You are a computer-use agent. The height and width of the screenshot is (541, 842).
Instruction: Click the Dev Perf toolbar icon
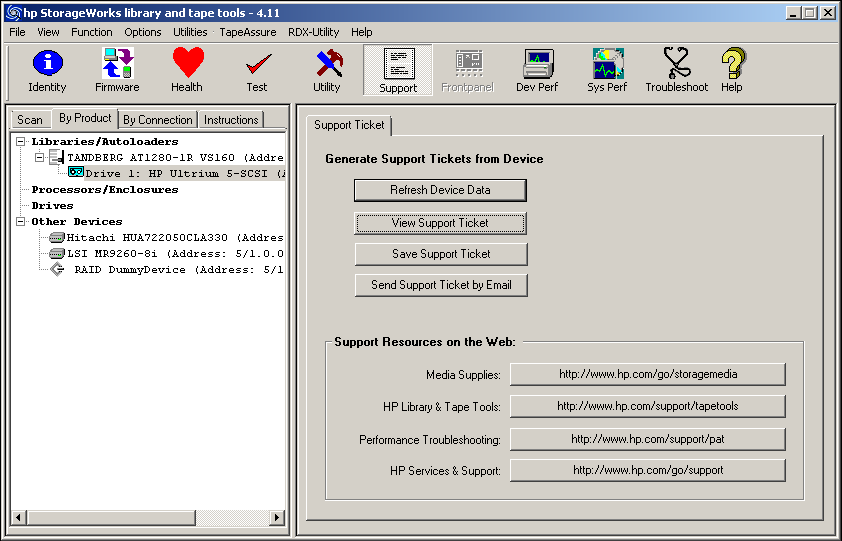(x=538, y=70)
